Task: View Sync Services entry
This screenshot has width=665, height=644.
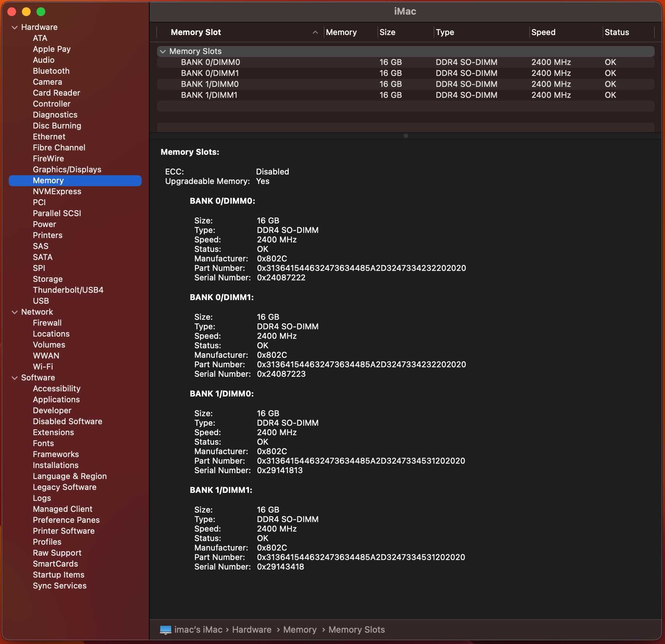Action: [x=59, y=586]
